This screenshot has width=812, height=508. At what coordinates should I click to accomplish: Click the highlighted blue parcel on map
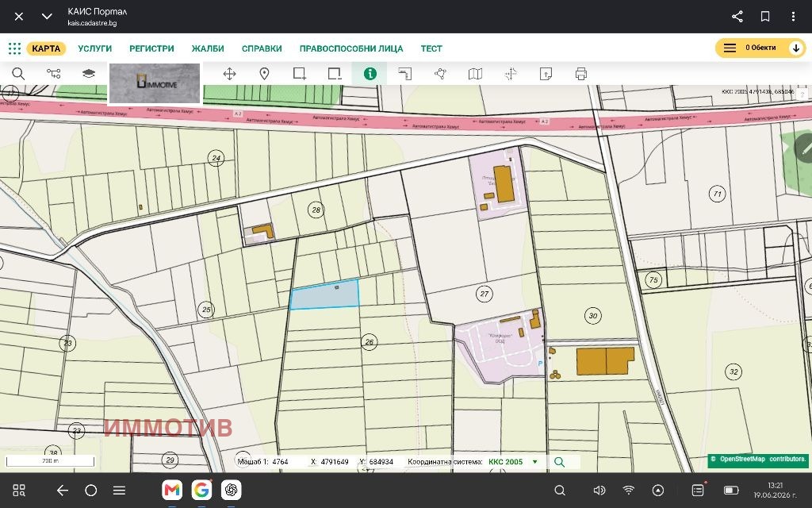[324, 295]
